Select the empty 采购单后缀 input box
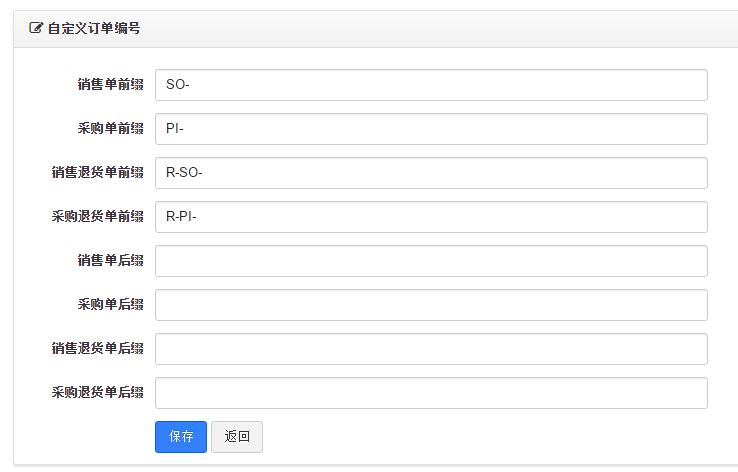The image size is (738, 472). point(431,305)
